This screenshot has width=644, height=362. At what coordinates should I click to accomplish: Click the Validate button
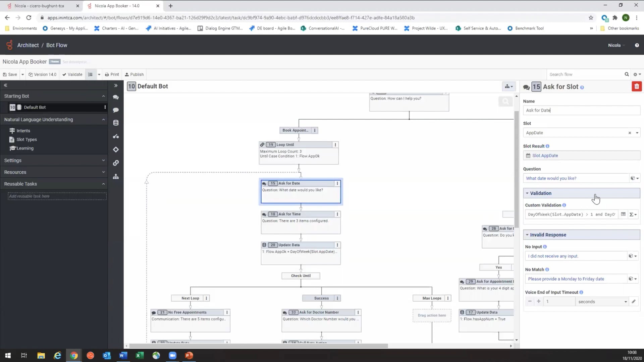click(72, 74)
